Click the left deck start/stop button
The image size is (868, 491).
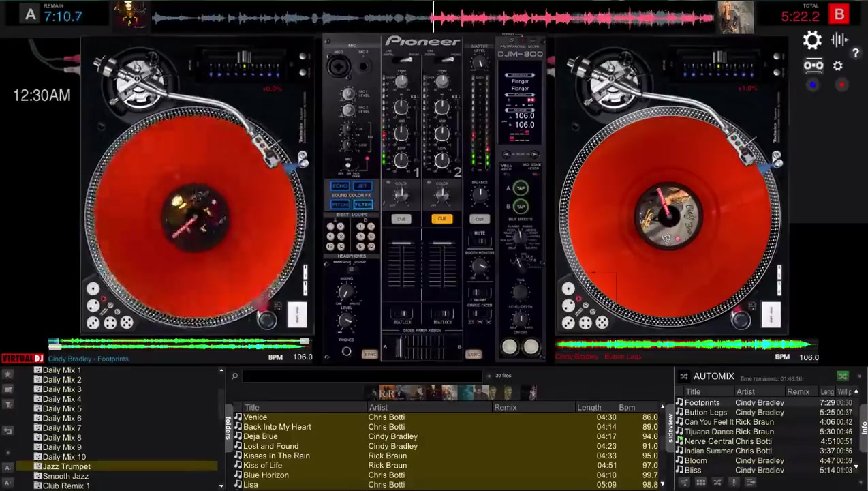296,315
